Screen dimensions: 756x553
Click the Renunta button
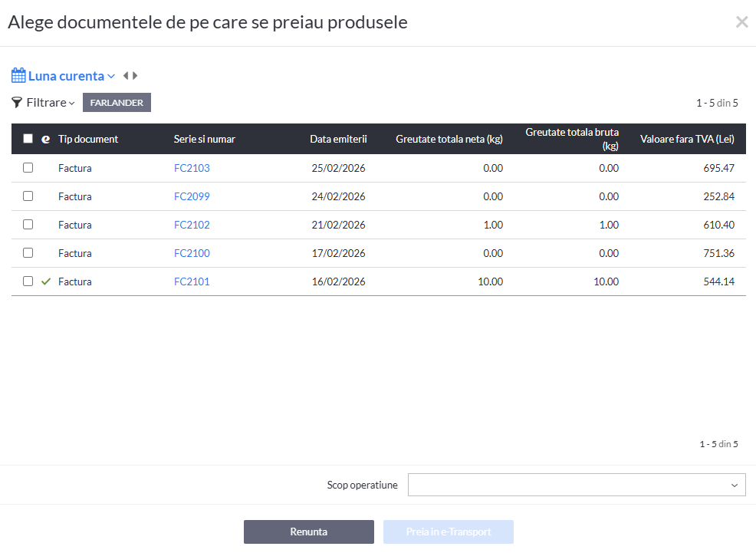point(308,532)
